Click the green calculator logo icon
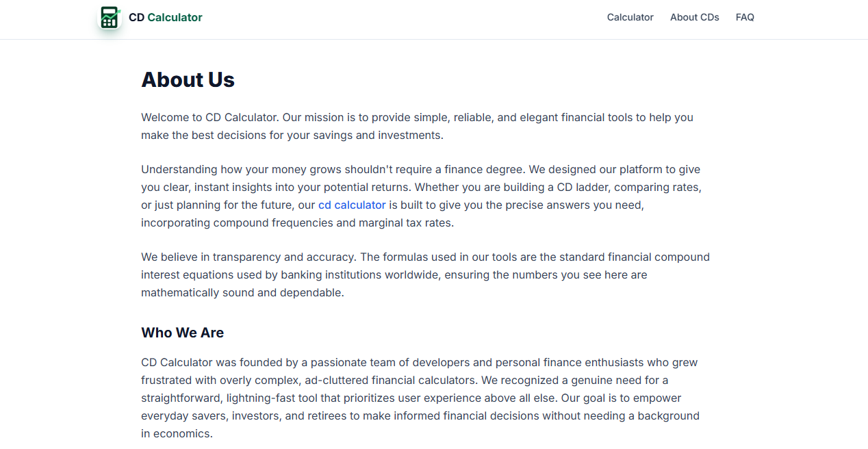 pos(110,17)
